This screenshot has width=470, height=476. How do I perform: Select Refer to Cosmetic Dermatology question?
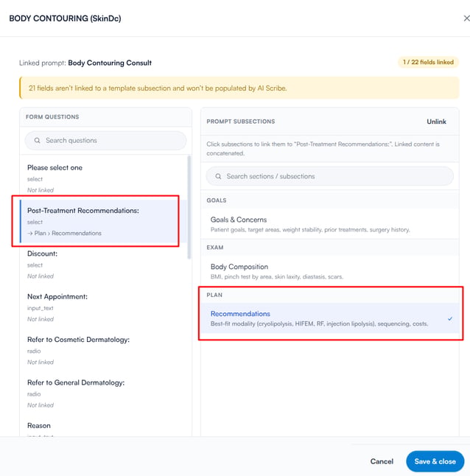point(104,350)
